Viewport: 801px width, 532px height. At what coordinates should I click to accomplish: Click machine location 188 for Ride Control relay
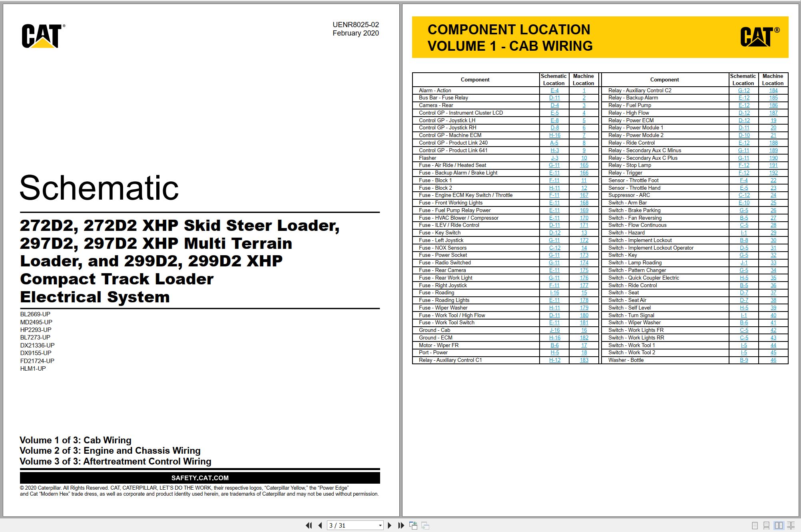[x=773, y=143]
